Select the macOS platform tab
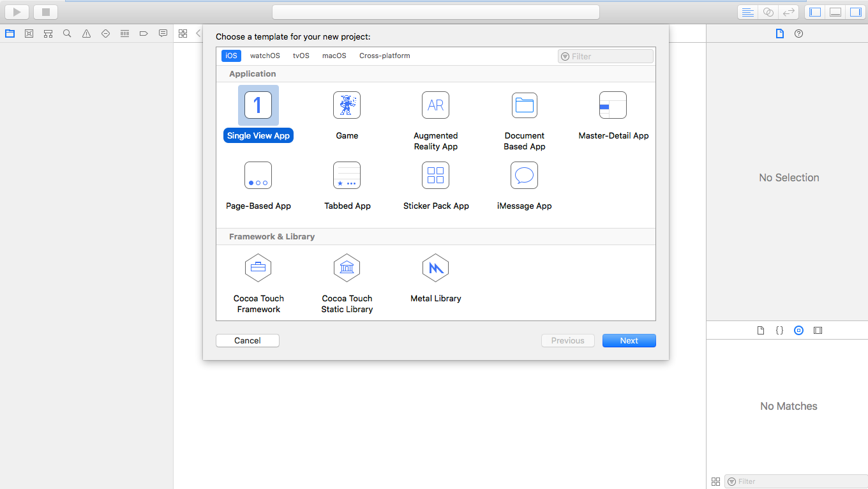868x489 pixels. click(334, 56)
